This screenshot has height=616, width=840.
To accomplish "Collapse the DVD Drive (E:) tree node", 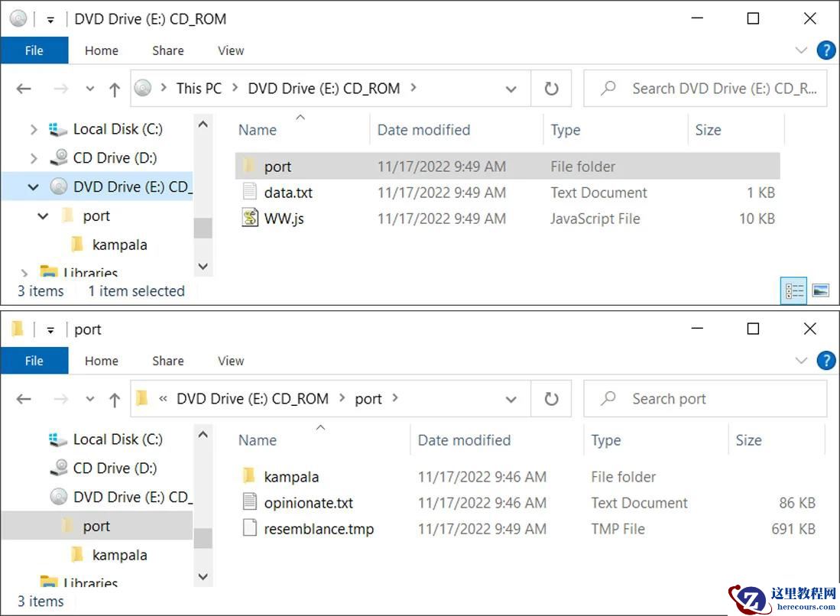I will click(x=34, y=187).
